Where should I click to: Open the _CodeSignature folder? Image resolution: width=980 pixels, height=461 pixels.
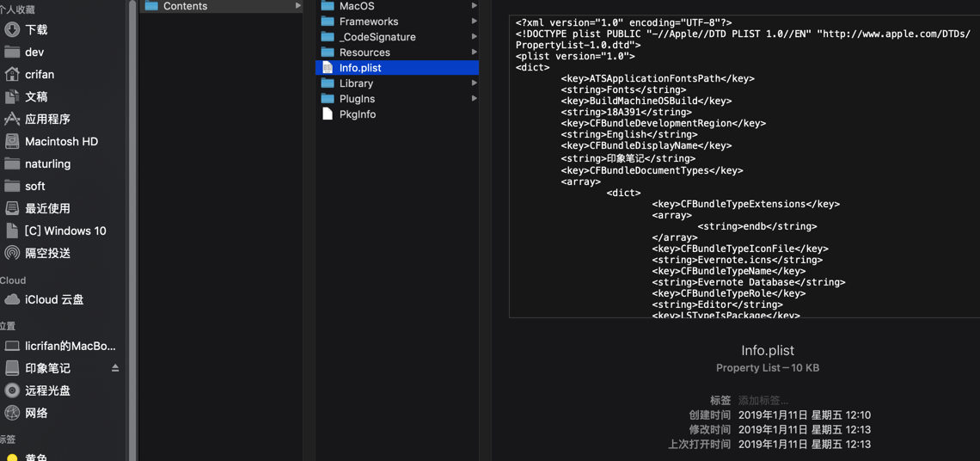coord(377,37)
